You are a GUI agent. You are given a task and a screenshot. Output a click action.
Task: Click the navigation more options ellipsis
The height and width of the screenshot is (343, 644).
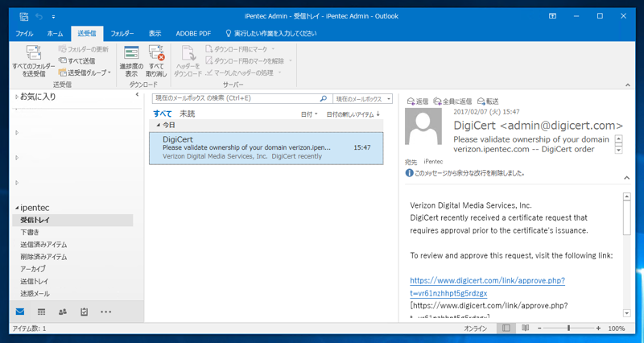click(x=106, y=312)
